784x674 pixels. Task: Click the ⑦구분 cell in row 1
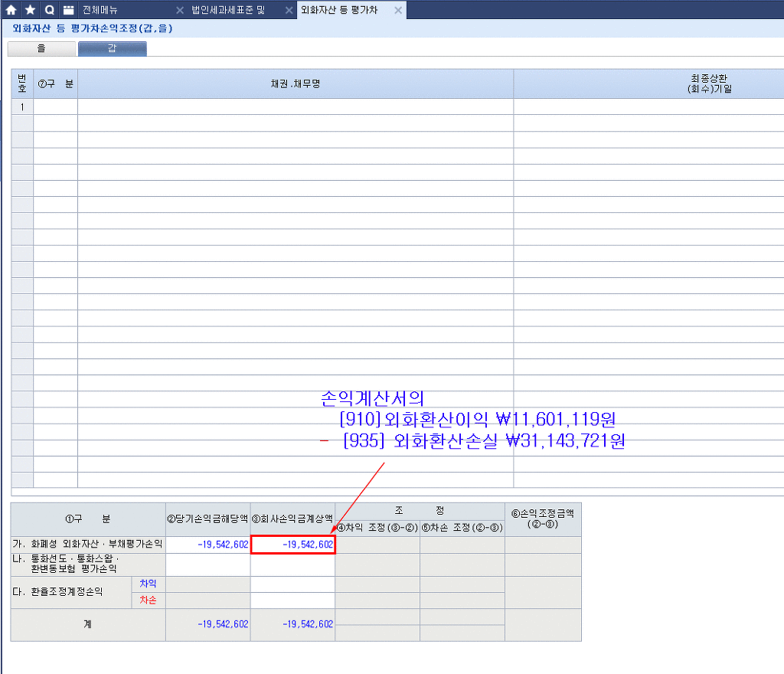point(55,106)
